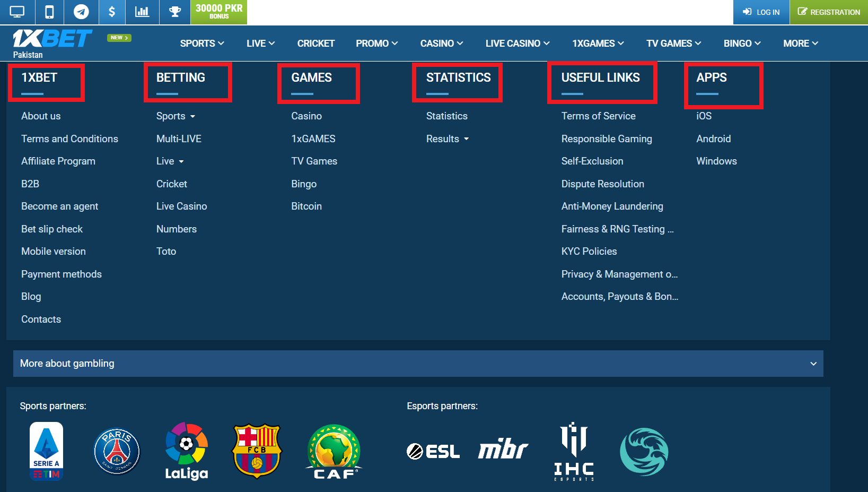
Task: Open the Bingo footer link
Action: click(304, 184)
